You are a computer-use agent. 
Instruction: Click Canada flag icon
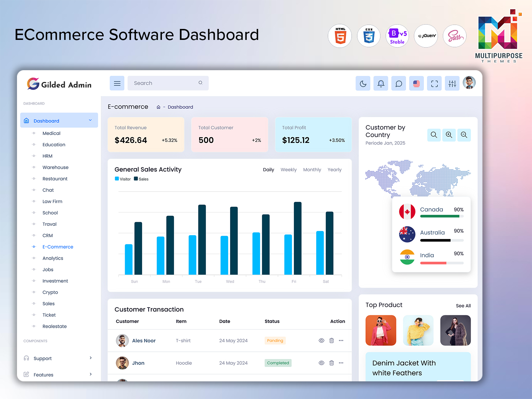coord(407,211)
